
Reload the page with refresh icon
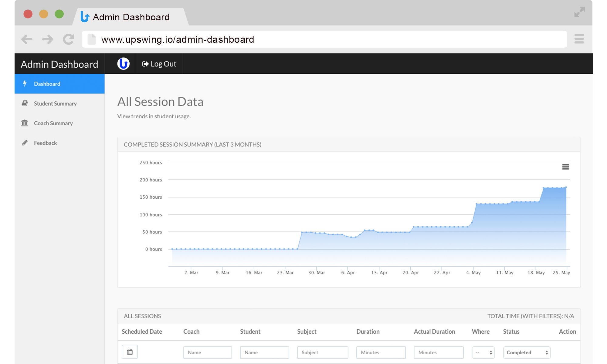point(69,39)
